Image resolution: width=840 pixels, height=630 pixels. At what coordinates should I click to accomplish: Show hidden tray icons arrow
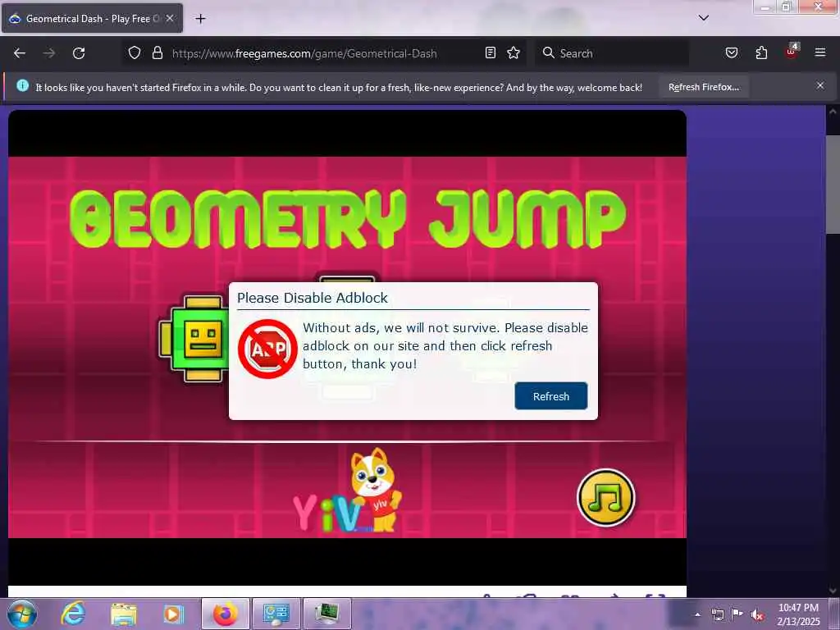tap(697, 614)
